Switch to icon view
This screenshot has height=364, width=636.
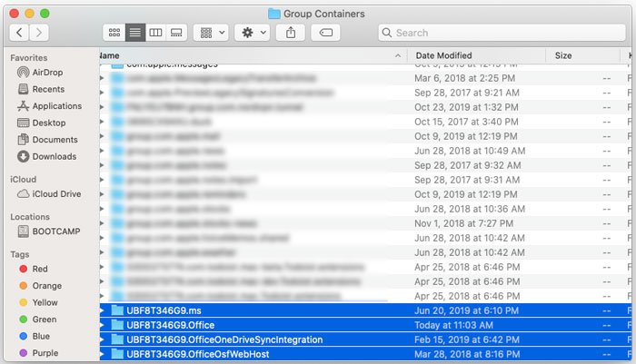coord(114,33)
